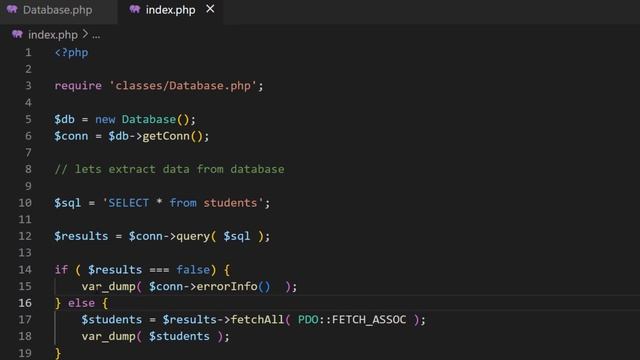Click line number 17 in the gutter

point(25,320)
